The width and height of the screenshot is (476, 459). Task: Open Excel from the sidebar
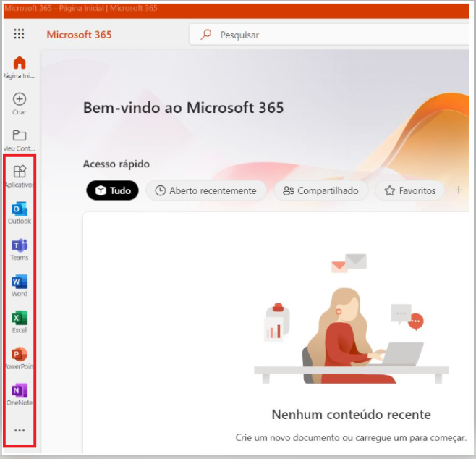click(x=20, y=318)
